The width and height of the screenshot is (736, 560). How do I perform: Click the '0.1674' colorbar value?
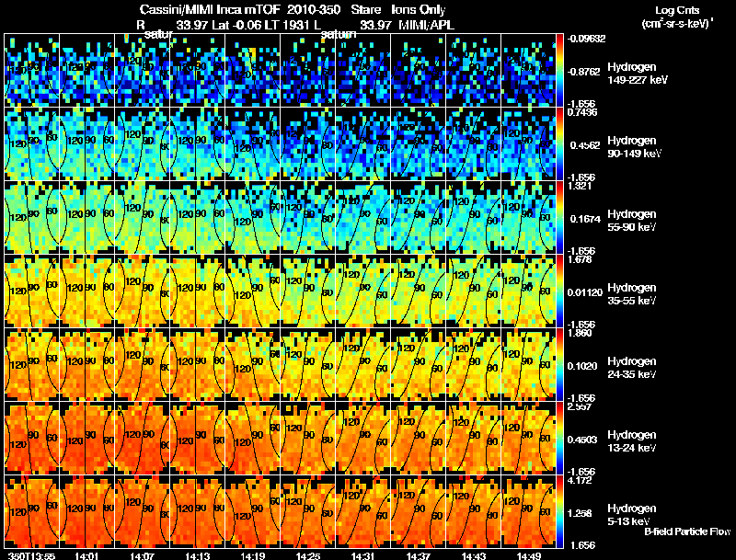pyautogui.click(x=585, y=219)
